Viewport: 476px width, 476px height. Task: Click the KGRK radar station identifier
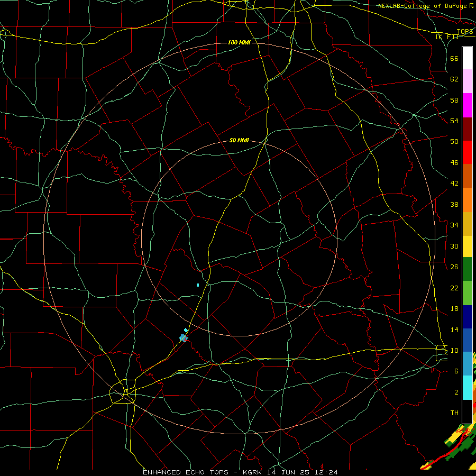point(253,472)
